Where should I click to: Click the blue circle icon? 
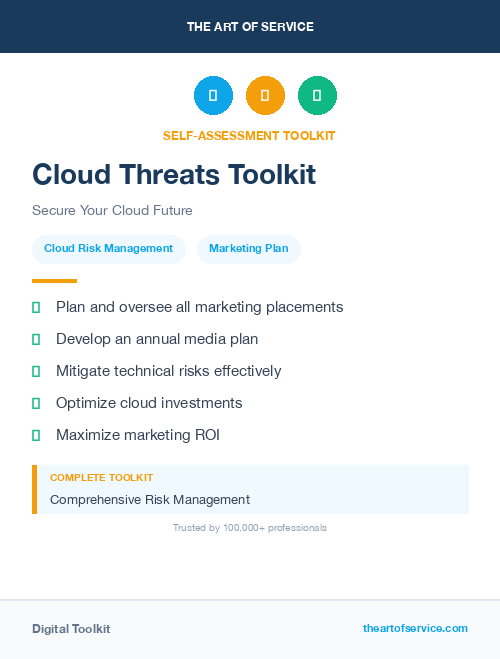tap(213, 95)
